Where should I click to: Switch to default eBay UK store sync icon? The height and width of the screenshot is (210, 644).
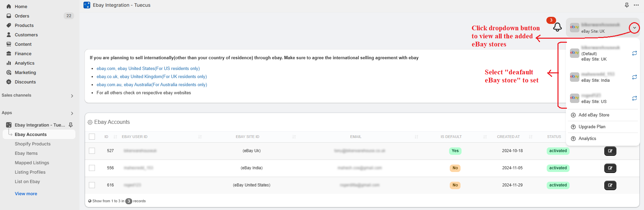[634, 53]
